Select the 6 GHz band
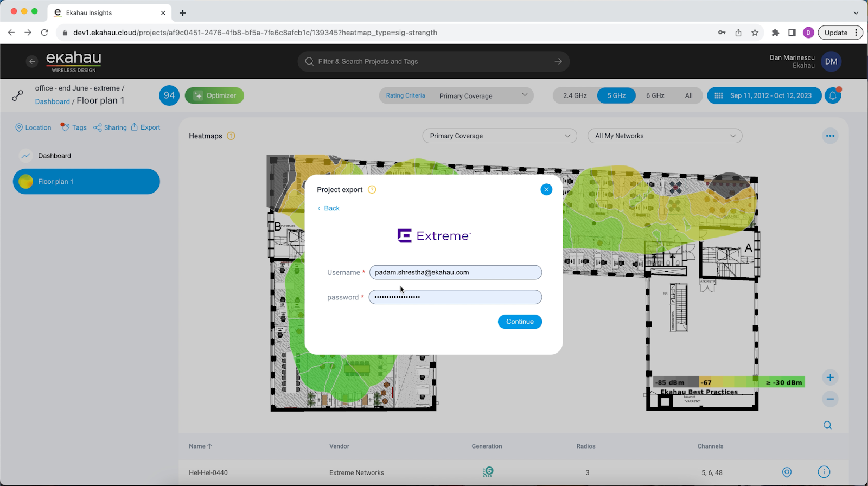 655,95
